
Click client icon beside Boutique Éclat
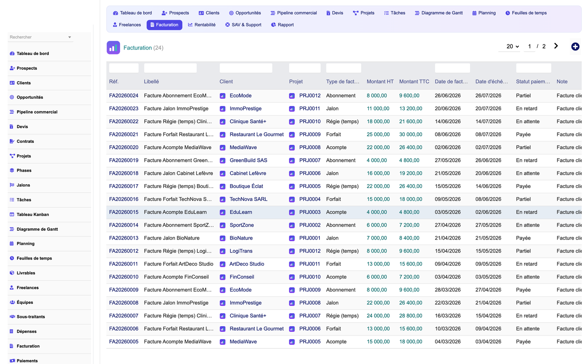(223, 187)
